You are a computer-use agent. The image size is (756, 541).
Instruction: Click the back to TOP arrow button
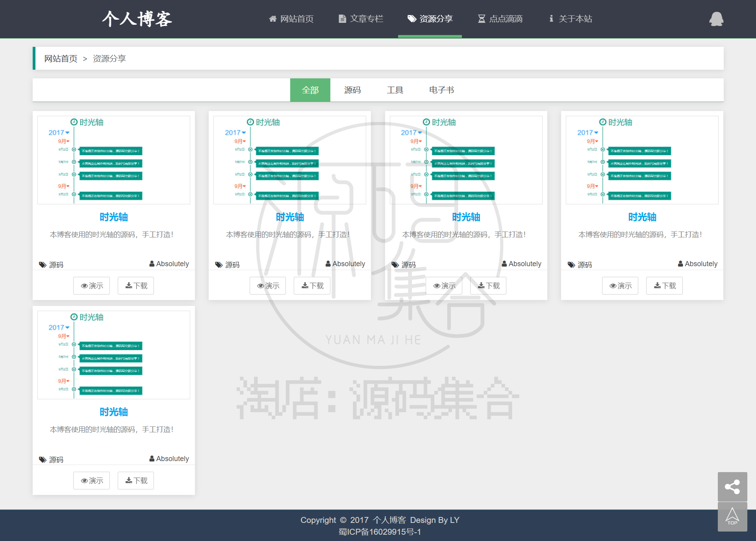732,517
